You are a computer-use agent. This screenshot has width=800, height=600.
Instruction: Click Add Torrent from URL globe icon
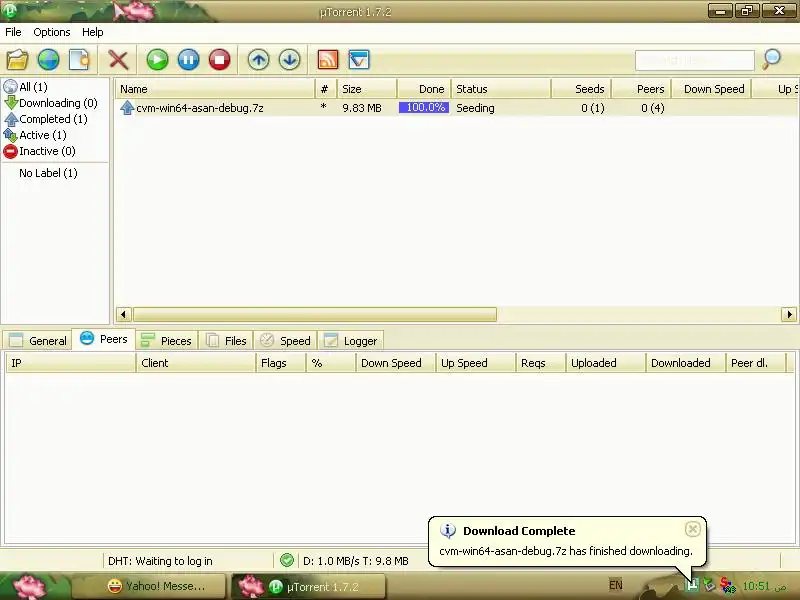(x=48, y=60)
